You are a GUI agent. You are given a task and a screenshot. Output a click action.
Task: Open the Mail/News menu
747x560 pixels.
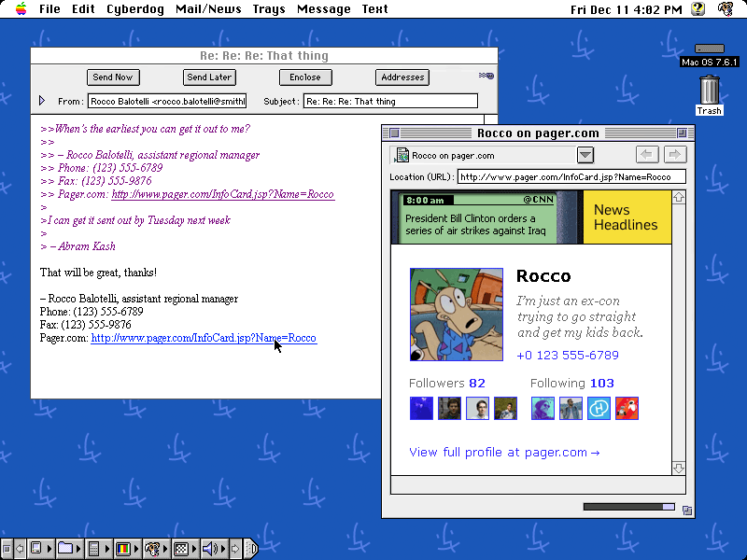pos(208,9)
